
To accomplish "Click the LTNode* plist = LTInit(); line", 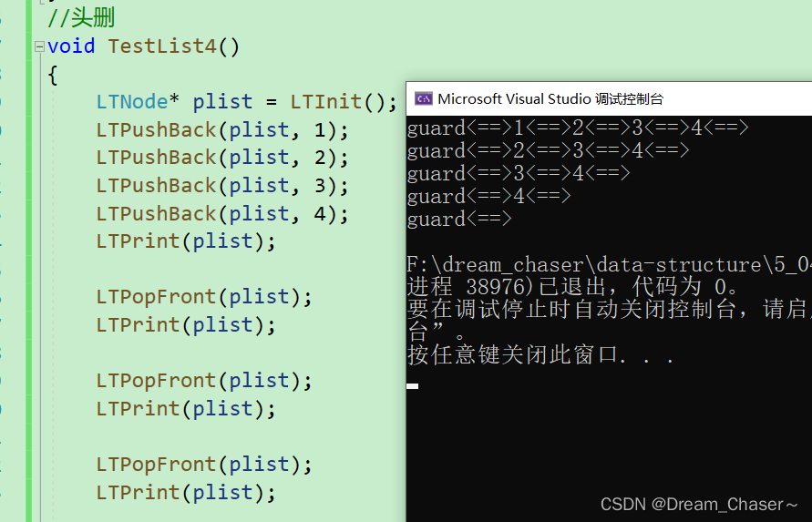I will (246, 101).
